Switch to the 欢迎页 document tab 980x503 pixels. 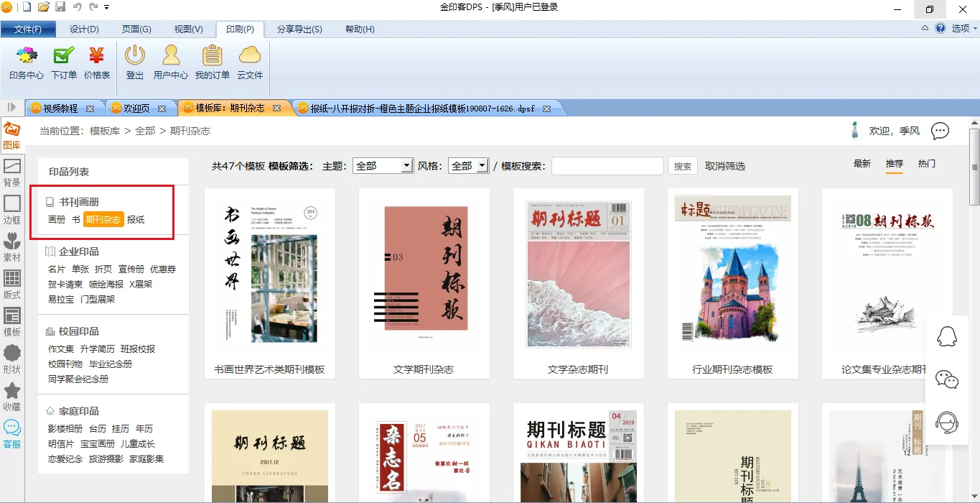point(136,109)
